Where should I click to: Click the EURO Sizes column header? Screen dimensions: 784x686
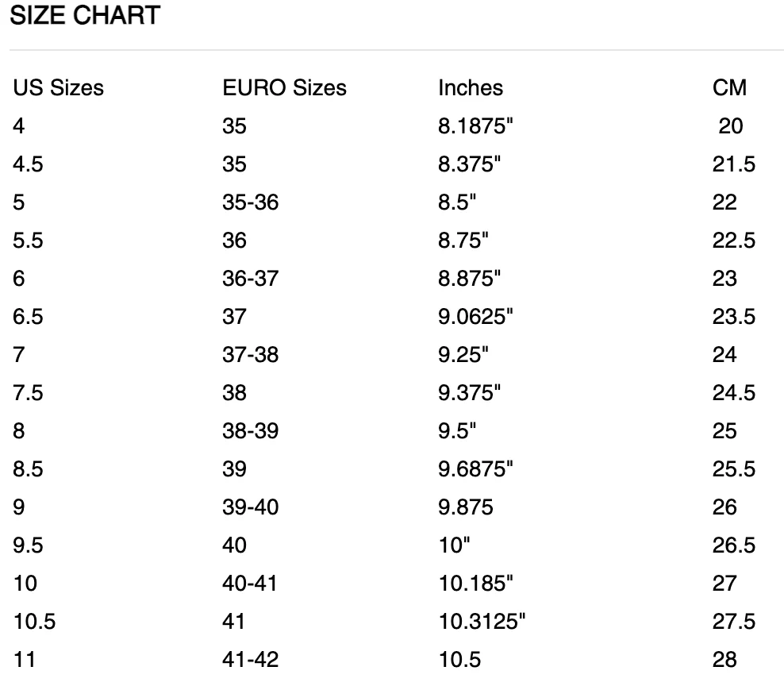284,87
